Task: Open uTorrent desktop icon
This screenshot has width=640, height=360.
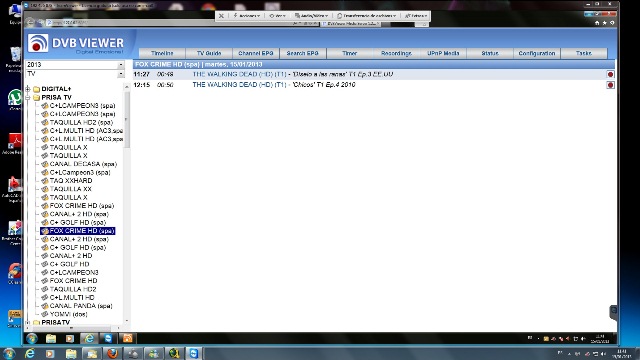Action: click(15, 99)
